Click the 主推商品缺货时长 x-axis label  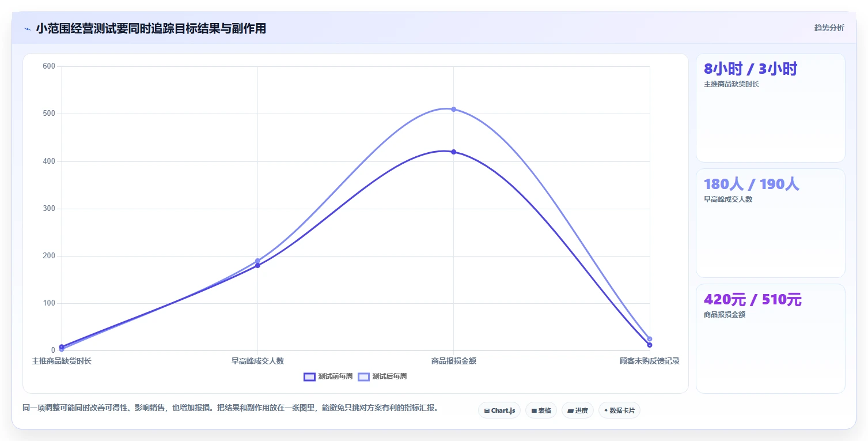[x=62, y=361]
